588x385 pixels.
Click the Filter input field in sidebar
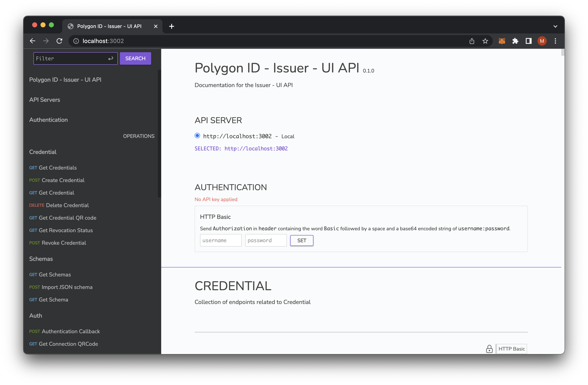coord(74,58)
